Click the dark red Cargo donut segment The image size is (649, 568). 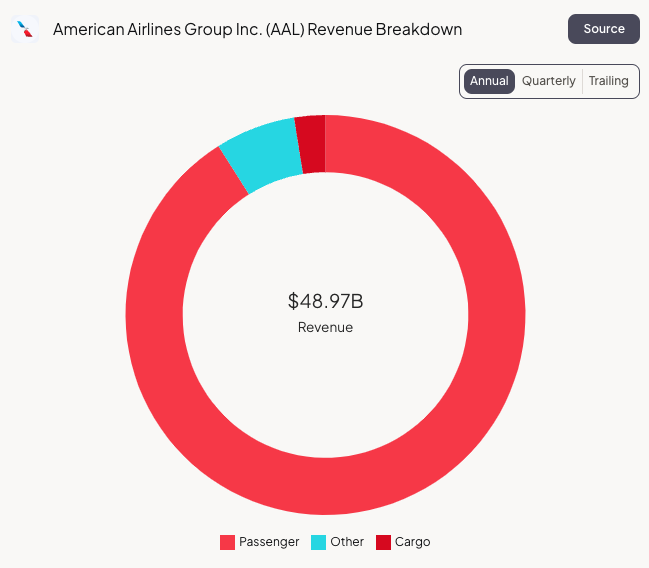pos(311,144)
